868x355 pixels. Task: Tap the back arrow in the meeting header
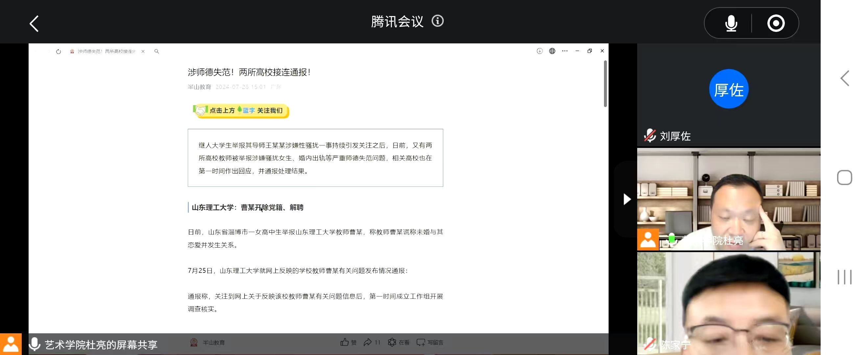pos(34,24)
